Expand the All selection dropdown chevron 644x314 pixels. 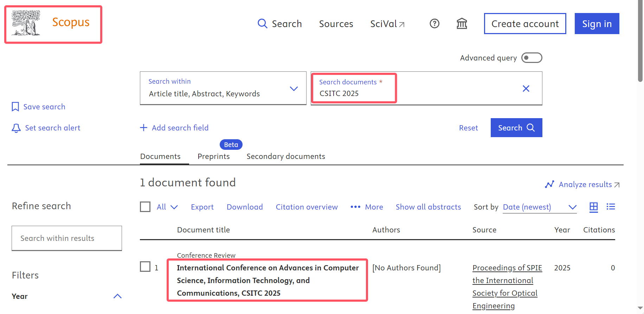174,207
